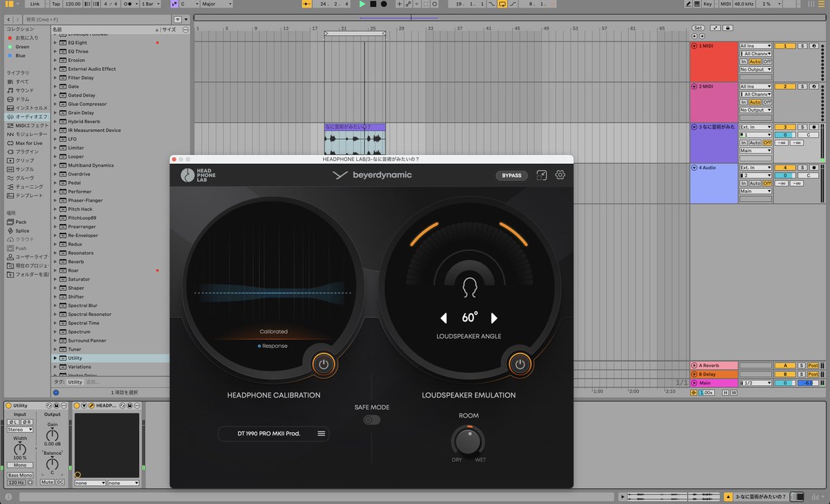Increase loudspeaker angle with right arrow
830x504 pixels.
[x=494, y=318]
